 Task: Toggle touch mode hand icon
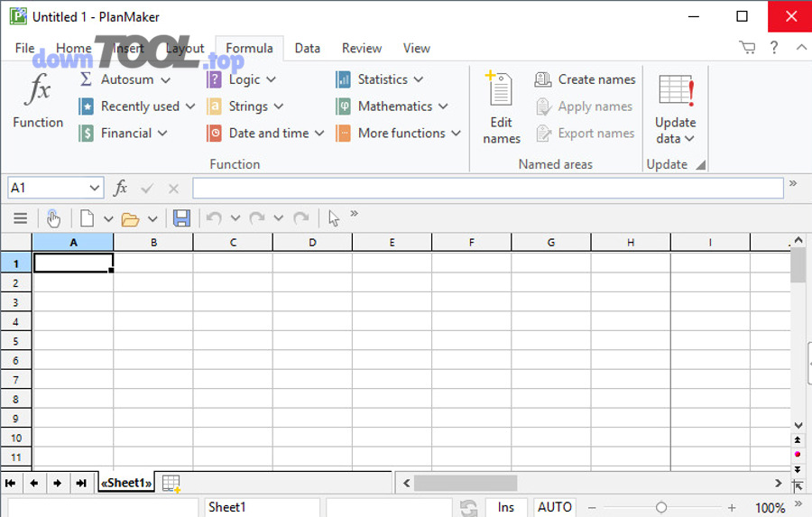pyautogui.click(x=53, y=218)
